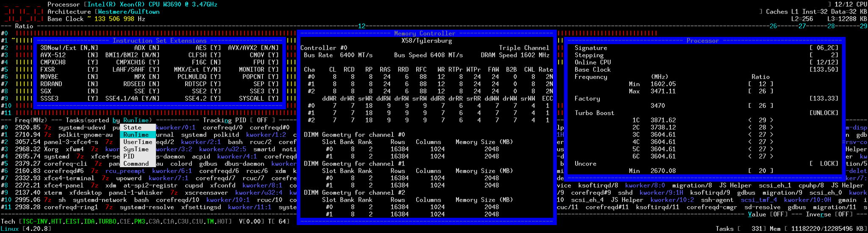Click the Intel Xeon W3690 processor name
This screenshot has width=868, height=233.
pyautogui.click(x=152, y=5)
